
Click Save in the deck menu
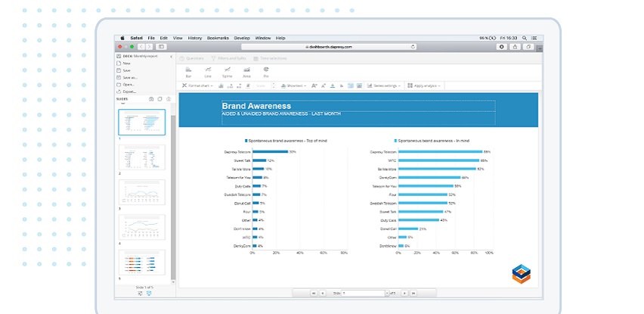124,70
